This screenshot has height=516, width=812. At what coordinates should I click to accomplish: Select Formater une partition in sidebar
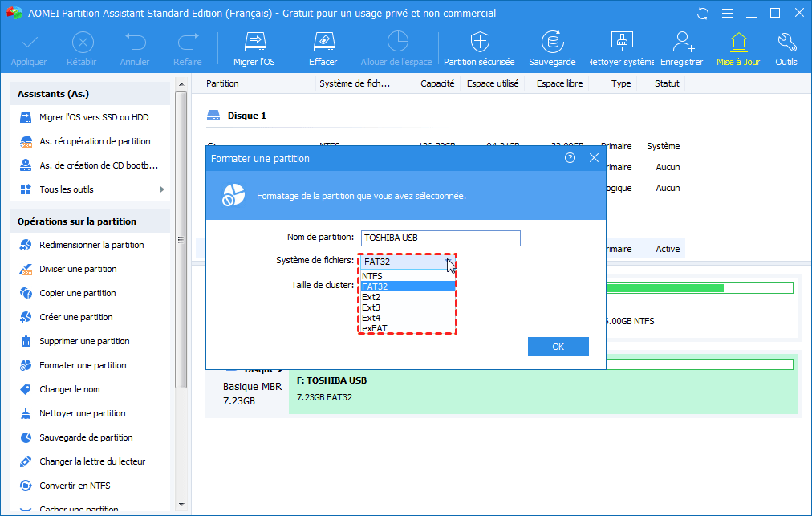[83, 365]
